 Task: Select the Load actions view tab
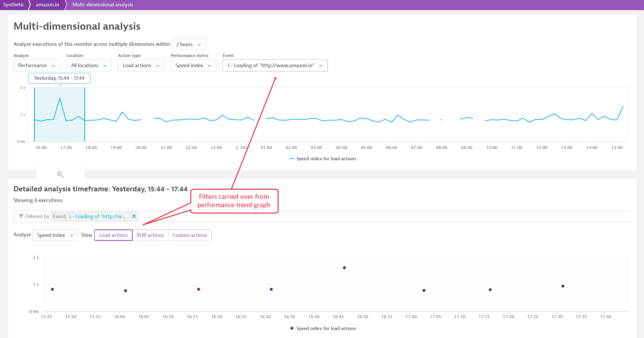point(113,235)
